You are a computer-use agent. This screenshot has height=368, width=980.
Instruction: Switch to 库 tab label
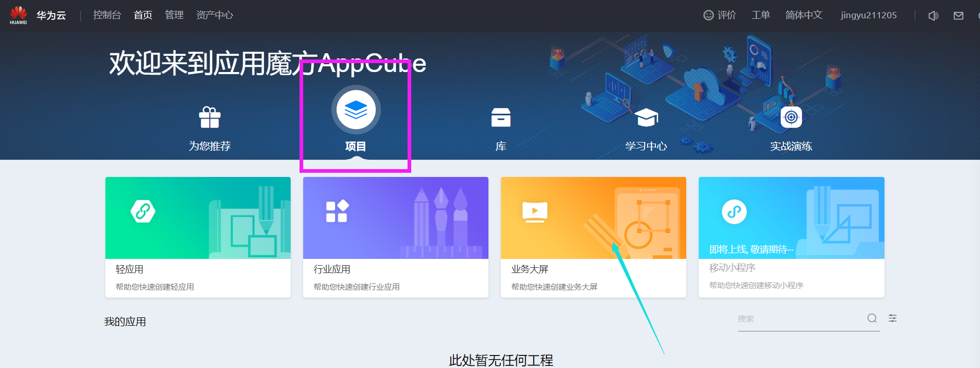501,146
